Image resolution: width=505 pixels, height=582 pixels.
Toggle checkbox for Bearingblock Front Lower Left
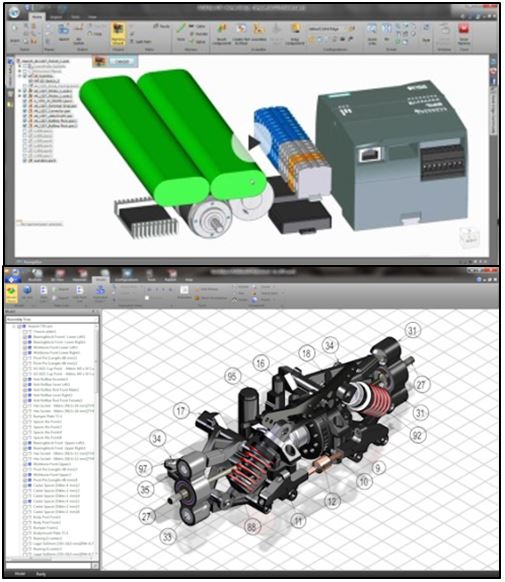coord(26,337)
